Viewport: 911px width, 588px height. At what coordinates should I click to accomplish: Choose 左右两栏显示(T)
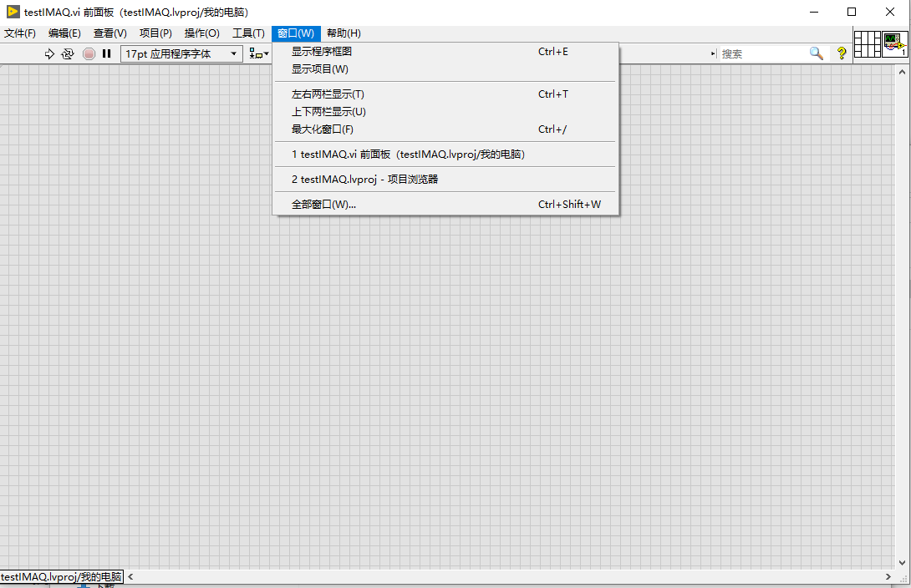(x=445, y=94)
